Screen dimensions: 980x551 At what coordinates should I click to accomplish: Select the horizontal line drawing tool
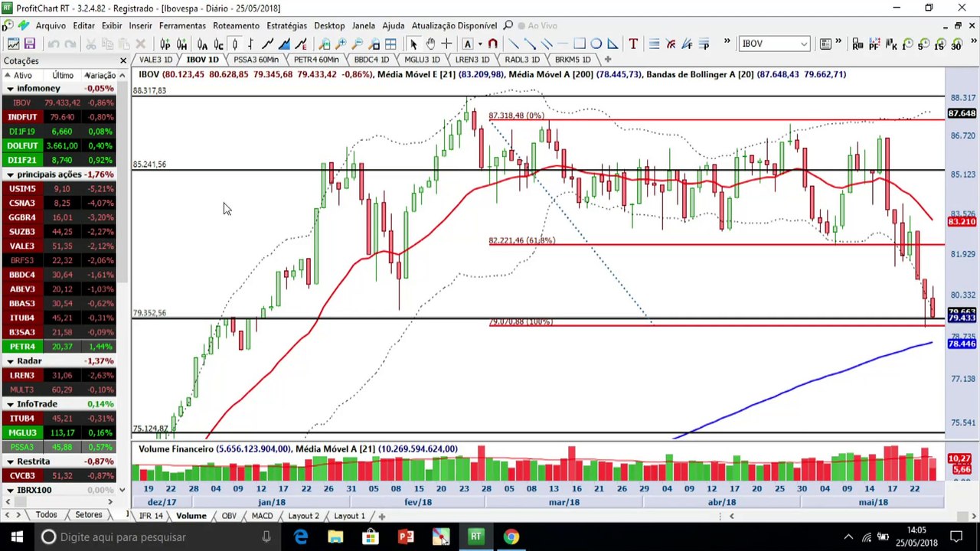coord(563,44)
